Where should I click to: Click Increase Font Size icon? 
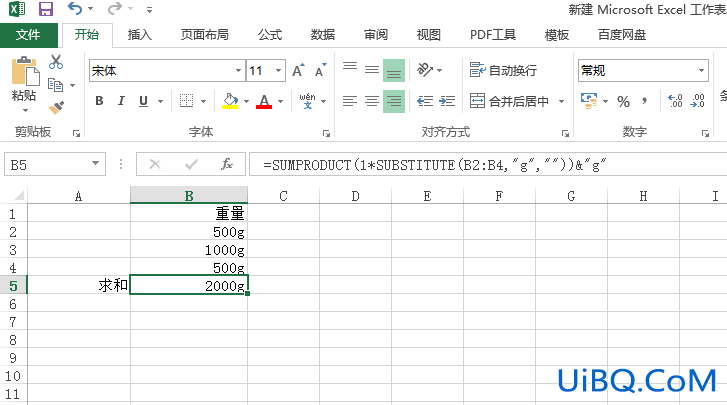point(299,70)
